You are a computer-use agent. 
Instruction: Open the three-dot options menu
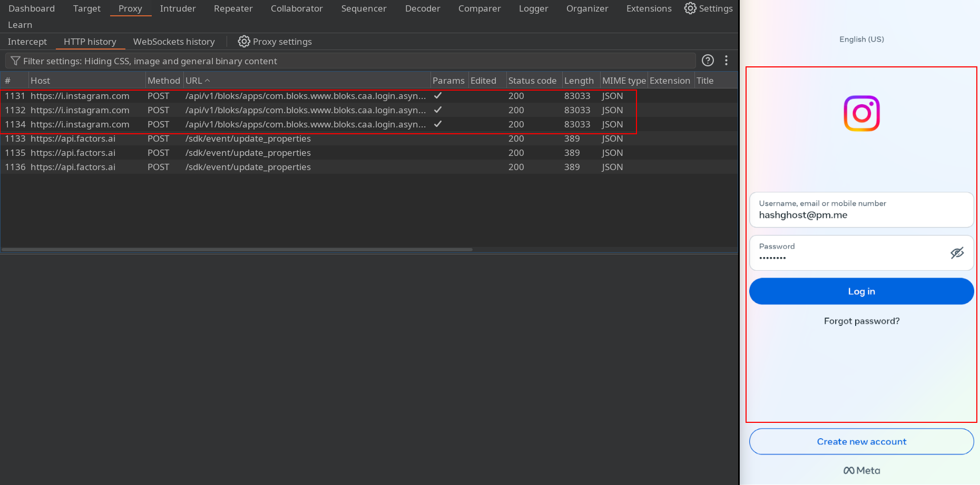point(726,61)
